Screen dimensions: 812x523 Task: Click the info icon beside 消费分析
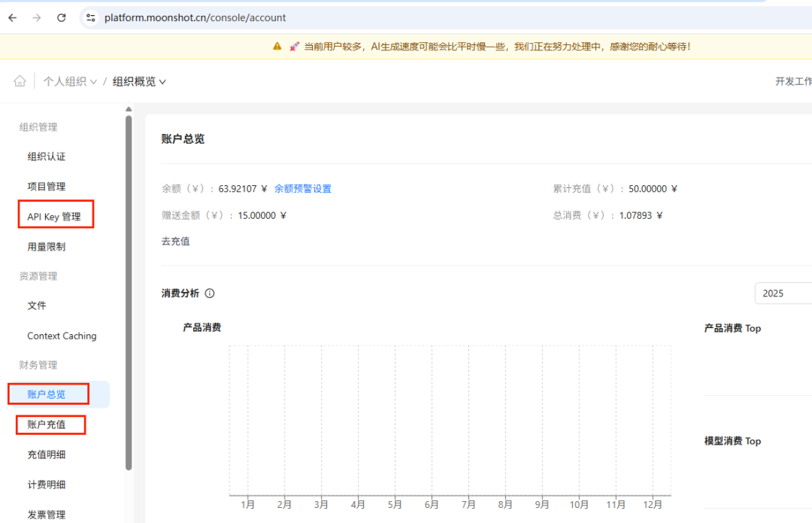[x=210, y=293]
